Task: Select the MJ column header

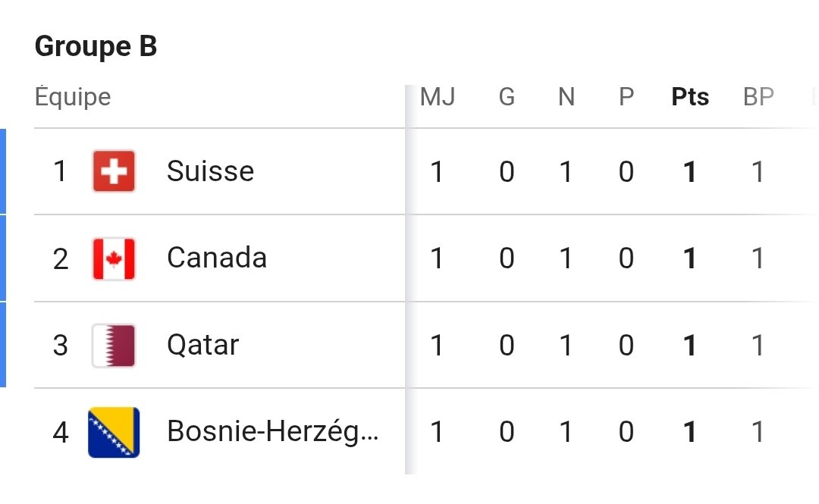Action: coord(438,96)
